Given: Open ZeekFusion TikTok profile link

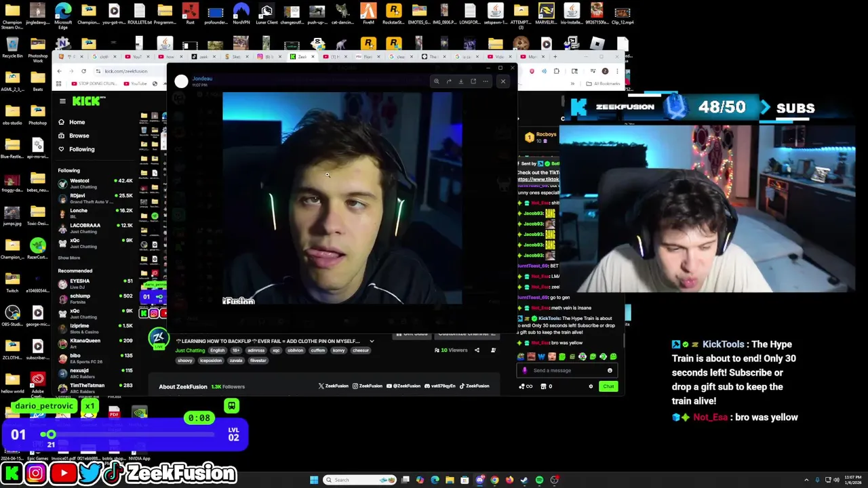Looking at the screenshot, I should (x=475, y=386).
